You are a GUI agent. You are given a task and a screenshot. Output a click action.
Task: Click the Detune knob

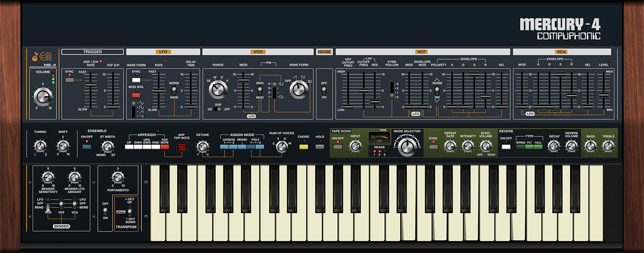click(203, 147)
